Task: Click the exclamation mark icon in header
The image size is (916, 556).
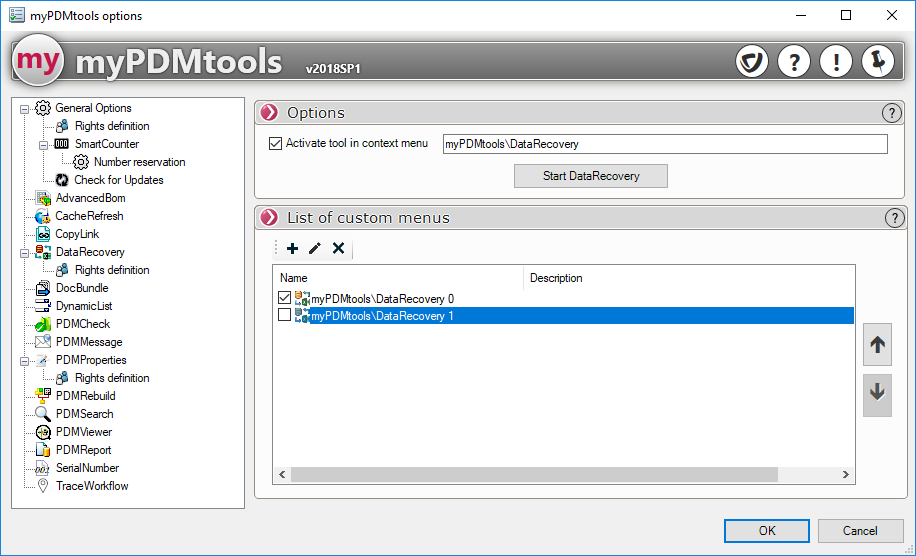Action: tap(835, 62)
